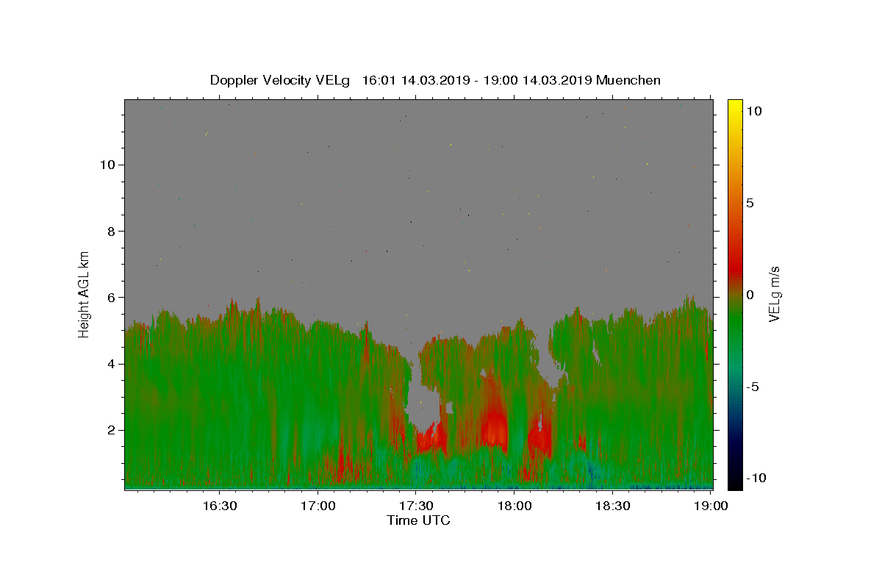882x588 pixels.
Task: Click the '17:30' time axis label
Action: click(416, 506)
